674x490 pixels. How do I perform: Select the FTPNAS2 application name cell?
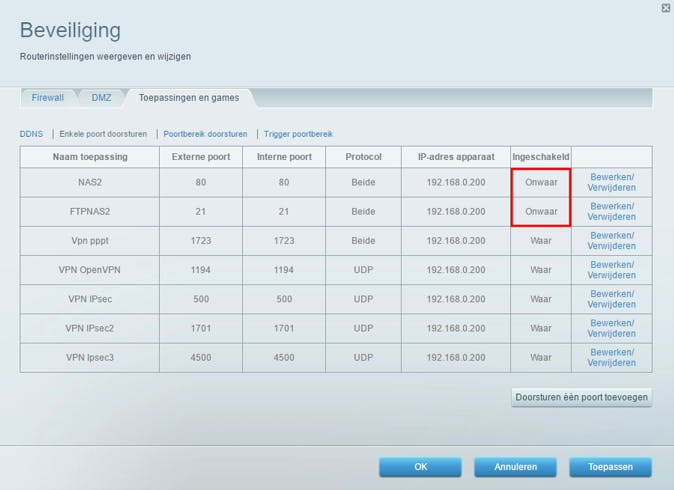(x=90, y=211)
